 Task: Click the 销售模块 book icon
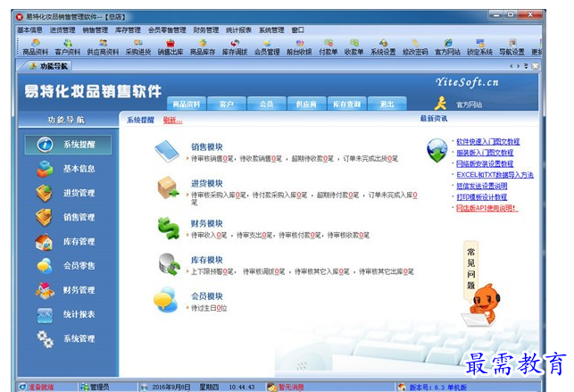[167, 151]
